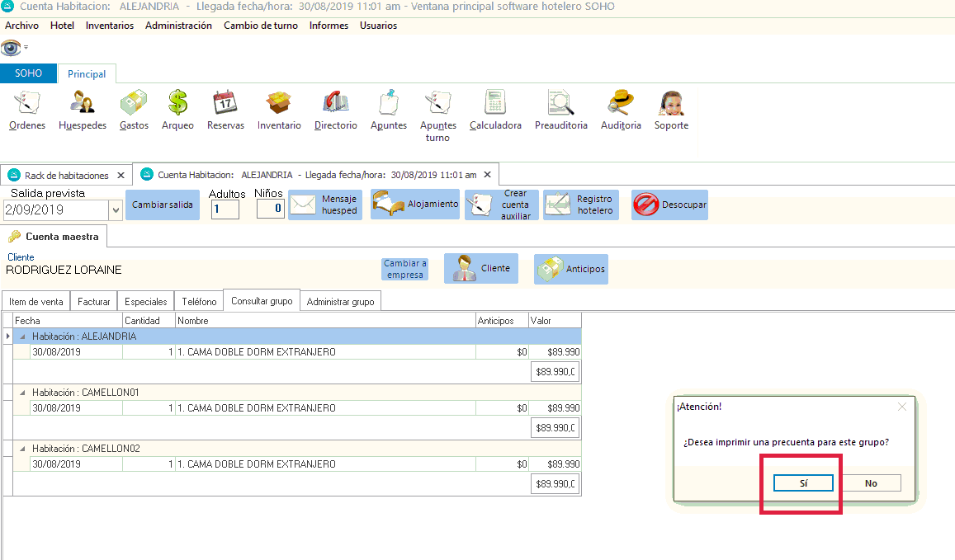Expand the Salida prevista date dropdown

[x=116, y=211]
